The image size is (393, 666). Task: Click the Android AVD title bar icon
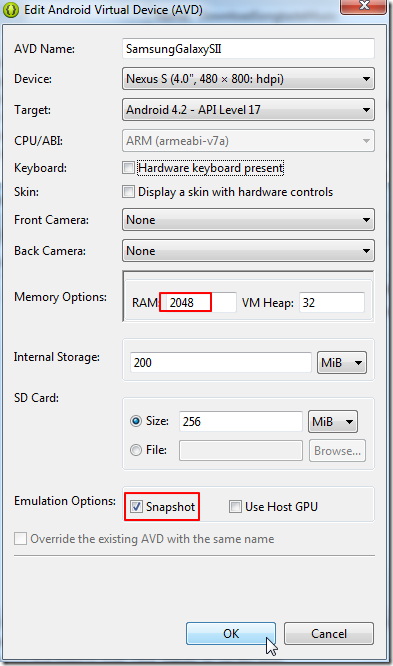(x=10, y=9)
